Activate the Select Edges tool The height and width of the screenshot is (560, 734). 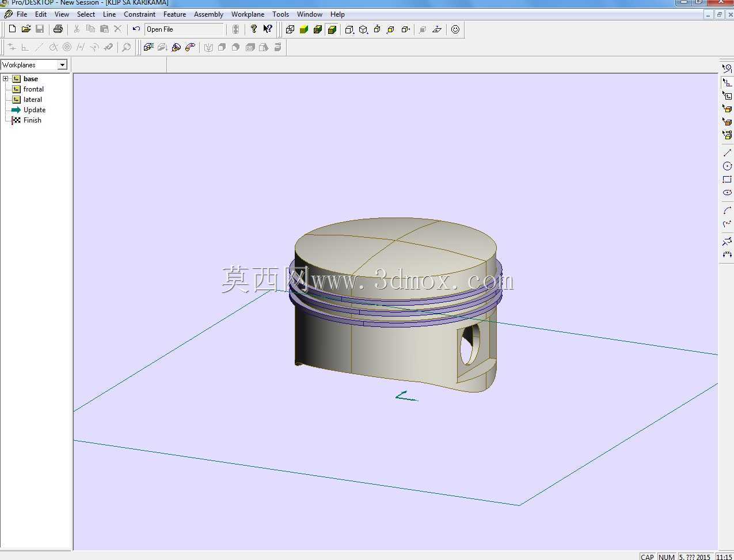727,108
